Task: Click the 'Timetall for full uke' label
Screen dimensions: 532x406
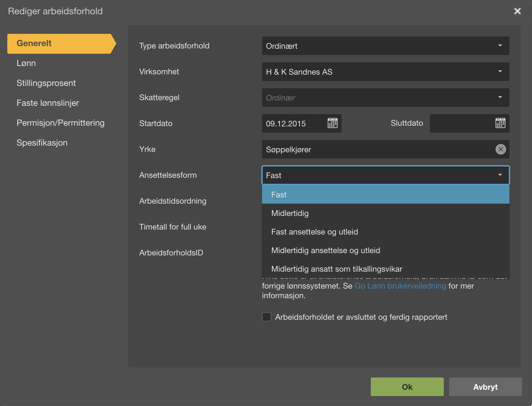Action: (x=173, y=227)
